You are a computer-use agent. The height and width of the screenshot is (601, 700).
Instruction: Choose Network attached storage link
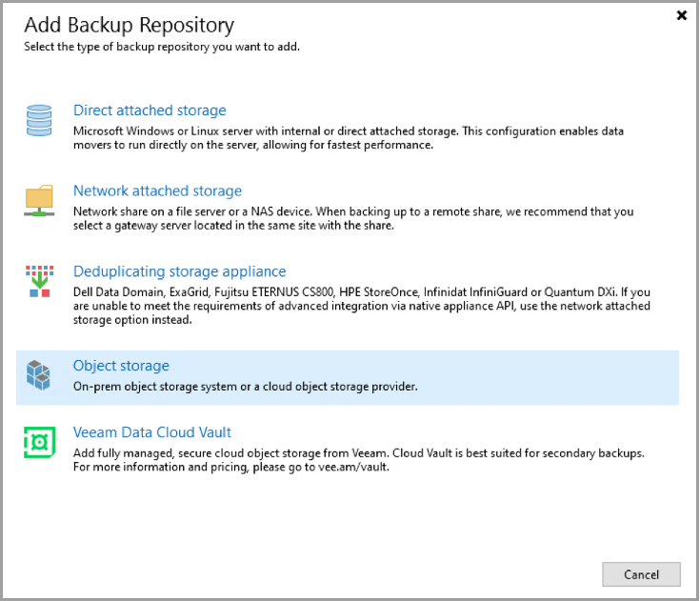pos(157,190)
